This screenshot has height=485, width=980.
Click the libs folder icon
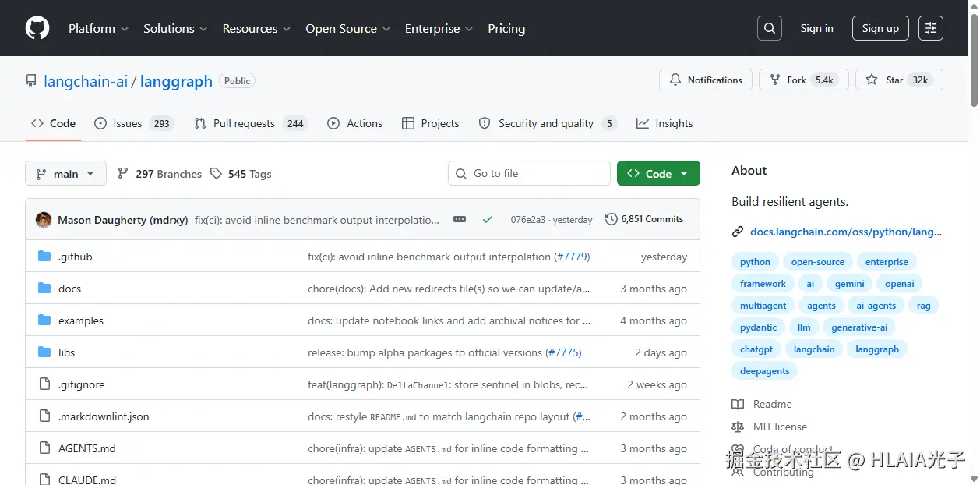[x=44, y=352]
